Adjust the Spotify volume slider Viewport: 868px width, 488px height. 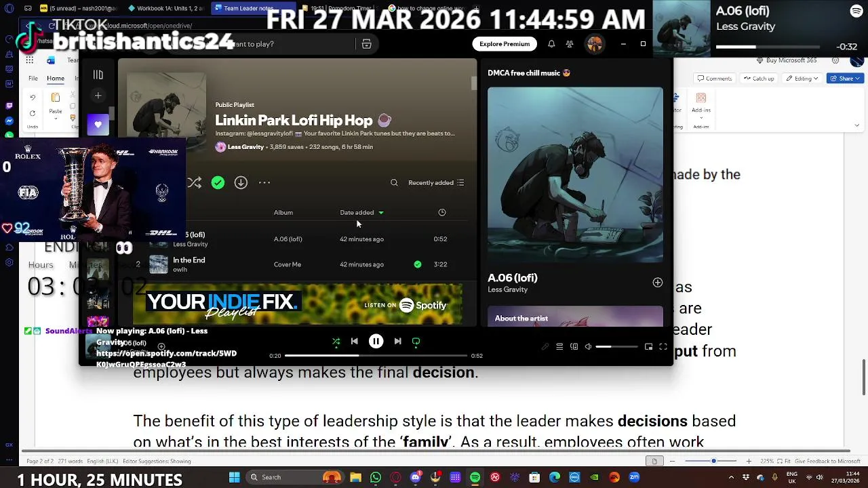click(617, 347)
